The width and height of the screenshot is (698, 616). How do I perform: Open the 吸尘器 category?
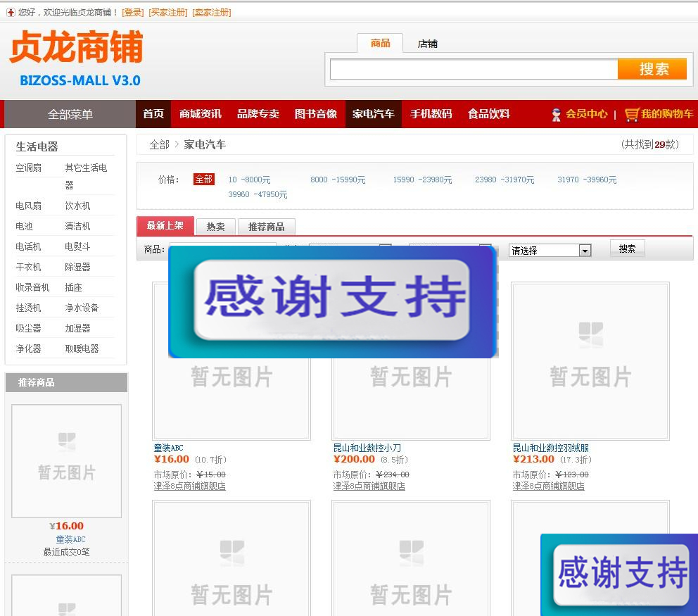(28, 328)
